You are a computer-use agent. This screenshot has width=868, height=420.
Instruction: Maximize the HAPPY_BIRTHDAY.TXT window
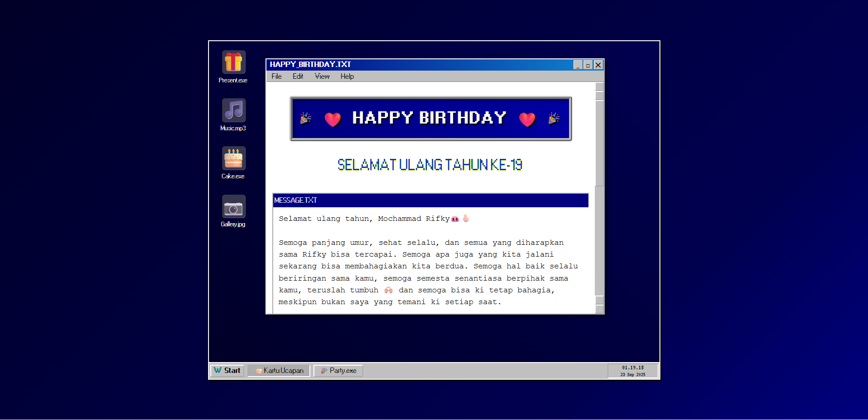[588, 65]
